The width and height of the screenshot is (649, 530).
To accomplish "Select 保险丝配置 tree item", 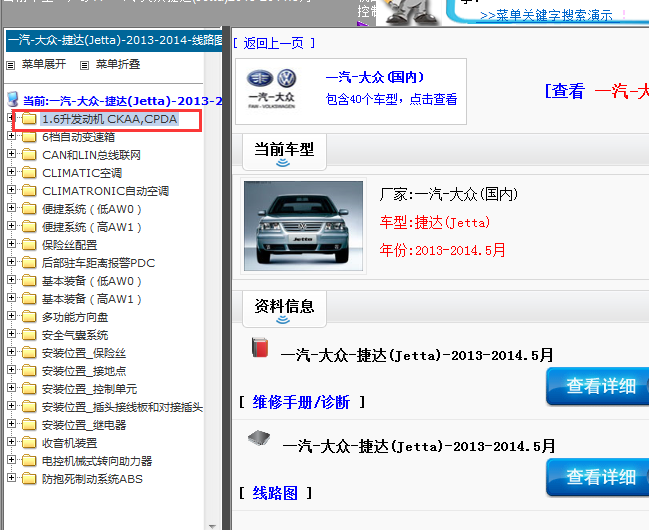I will tap(70, 245).
